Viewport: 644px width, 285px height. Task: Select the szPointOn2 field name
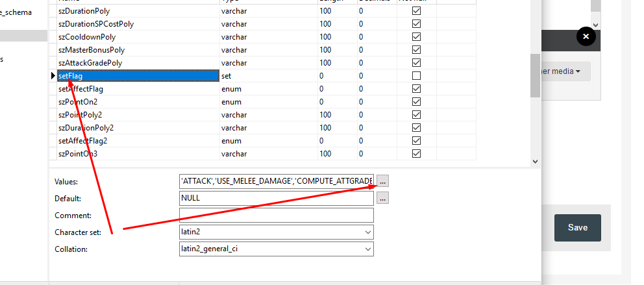click(78, 102)
